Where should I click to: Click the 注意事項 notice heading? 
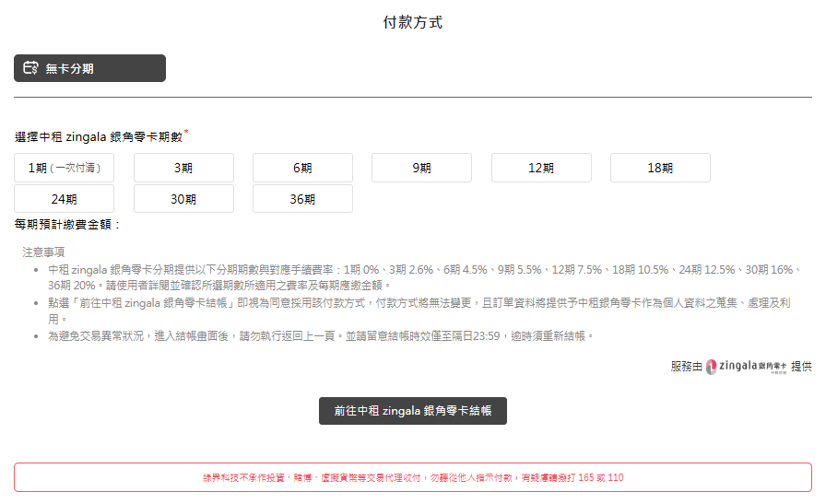43,252
